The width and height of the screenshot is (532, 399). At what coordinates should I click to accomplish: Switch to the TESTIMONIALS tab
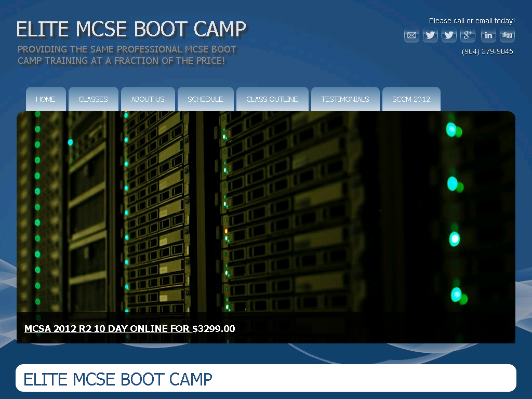345,99
